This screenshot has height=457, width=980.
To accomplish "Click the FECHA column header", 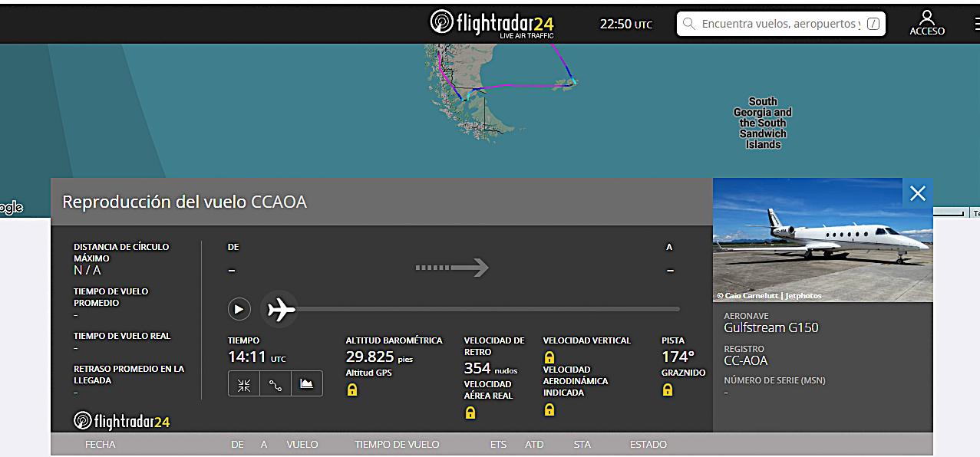I will pyautogui.click(x=101, y=444).
